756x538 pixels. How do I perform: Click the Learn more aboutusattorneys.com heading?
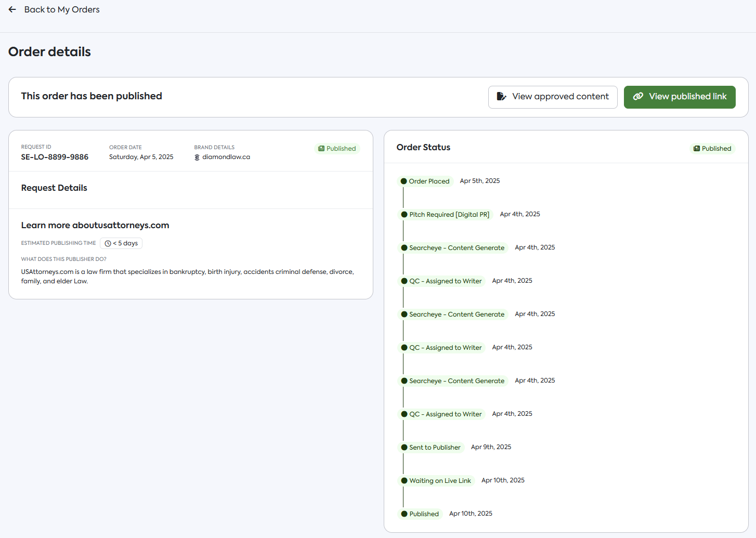point(95,225)
